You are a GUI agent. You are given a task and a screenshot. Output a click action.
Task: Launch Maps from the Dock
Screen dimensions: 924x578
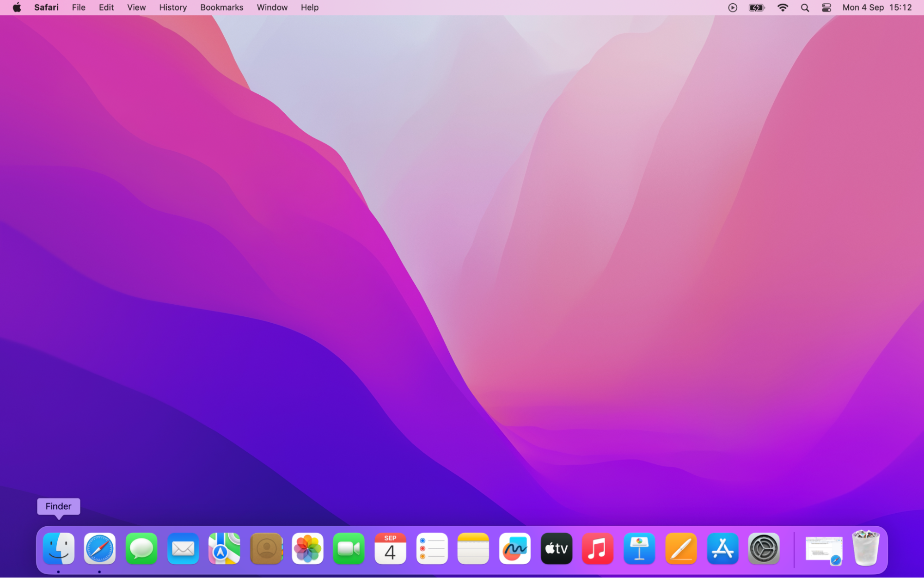(224, 548)
